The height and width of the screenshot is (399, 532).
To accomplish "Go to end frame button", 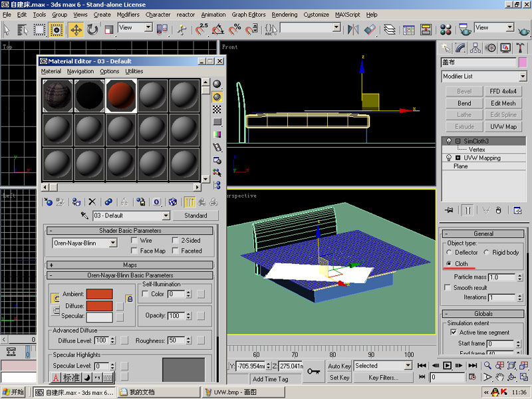I will (473, 365).
